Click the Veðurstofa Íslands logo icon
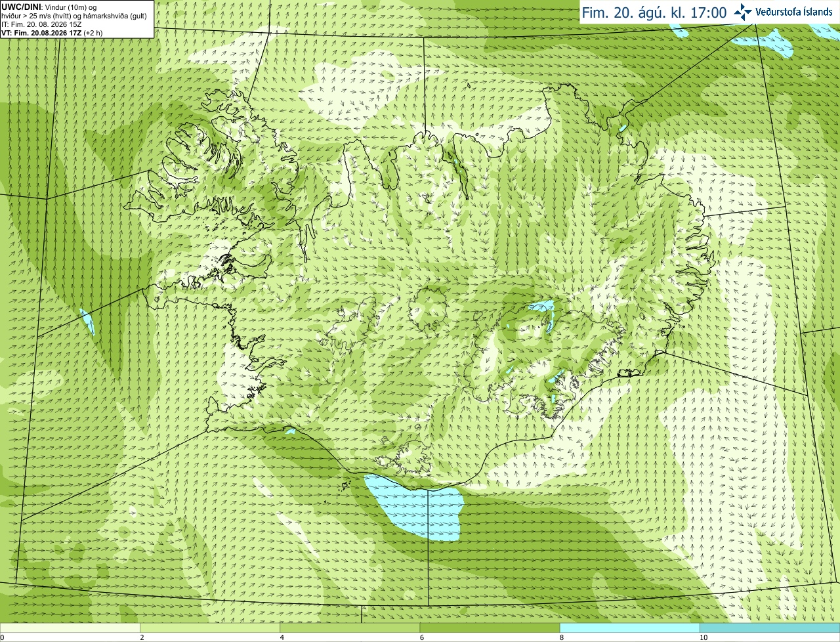The width and height of the screenshot is (840, 642). click(x=743, y=12)
